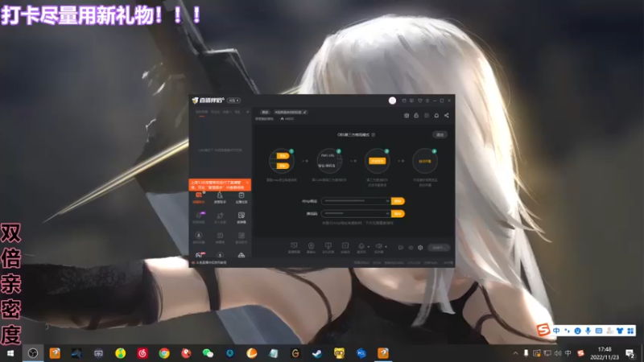Add a new scene with the plus tab
The image size is (644, 362).
pos(247,112)
